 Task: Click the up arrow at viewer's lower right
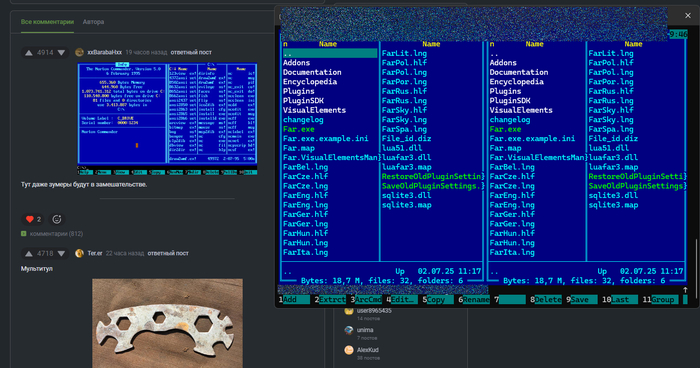coord(685,290)
